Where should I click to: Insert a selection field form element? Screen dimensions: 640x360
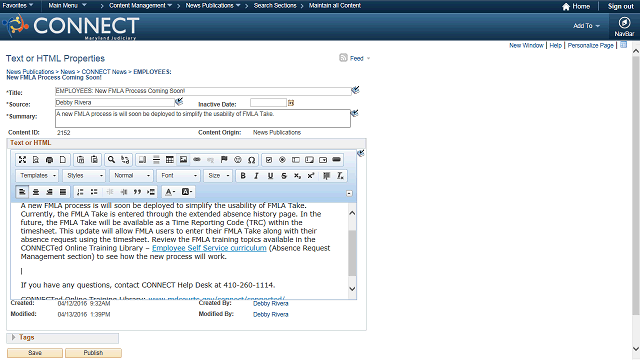coord(323,160)
